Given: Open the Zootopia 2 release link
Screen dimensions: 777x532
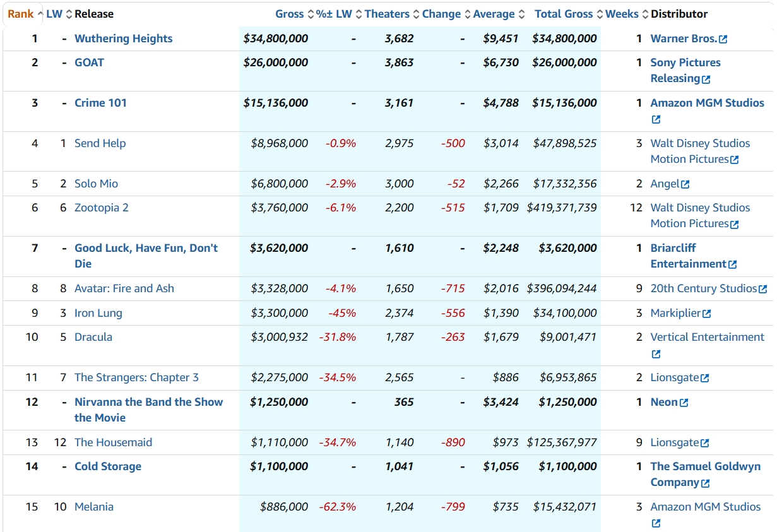Looking at the screenshot, I should click(101, 208).
